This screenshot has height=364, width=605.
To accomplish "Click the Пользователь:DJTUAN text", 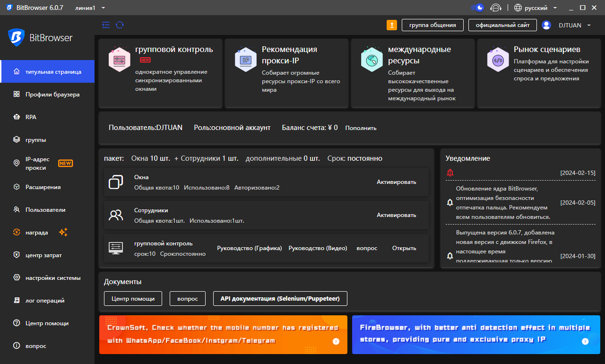I will (146, 128).
